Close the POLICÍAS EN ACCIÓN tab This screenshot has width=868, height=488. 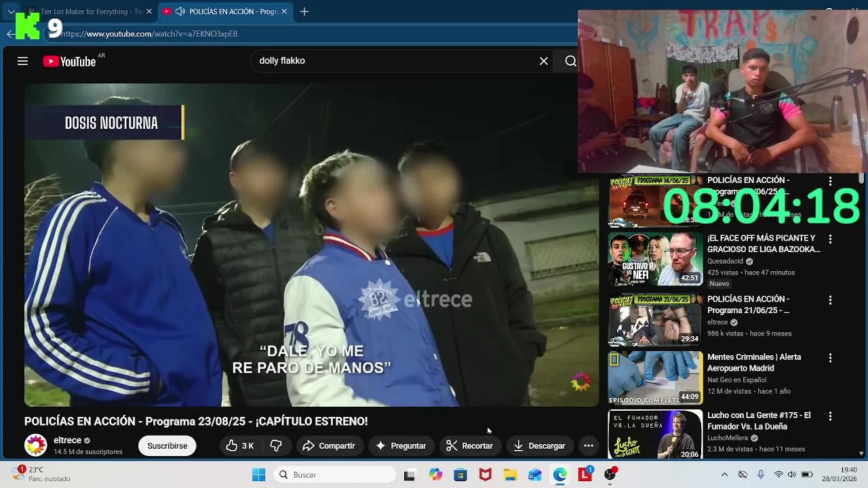[x=284, y=12]
